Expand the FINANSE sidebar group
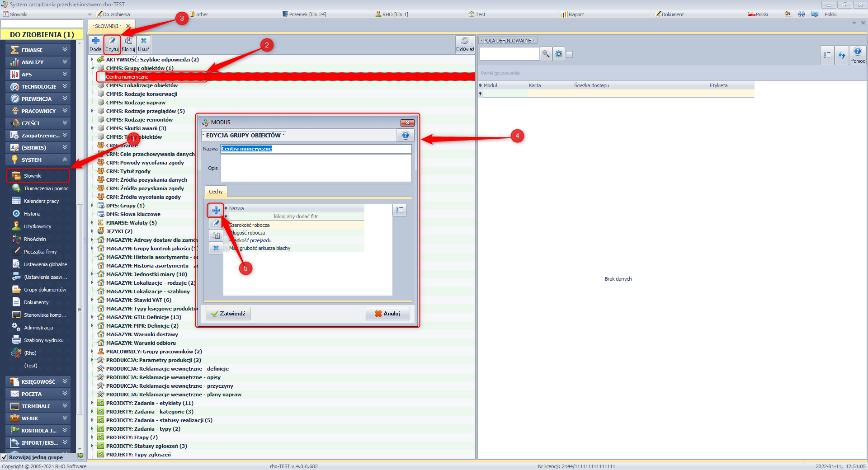 pos(65,50)
